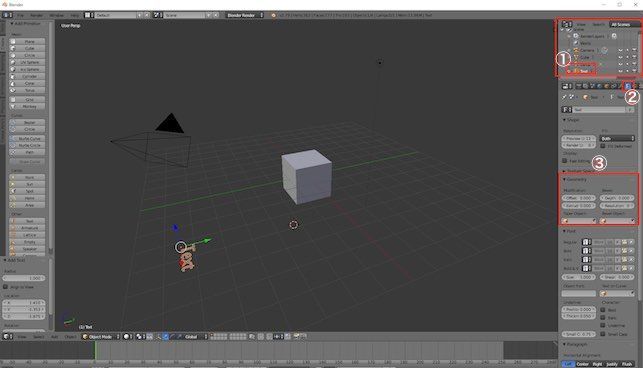Open the Window menu
This screenshot has height=368, width=643.
click(57, 15)
